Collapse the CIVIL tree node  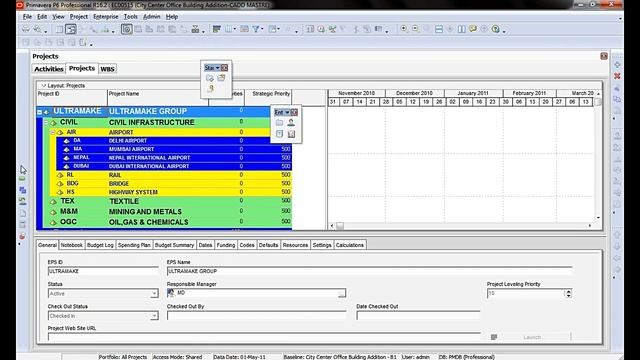click(x=46, y=122)
